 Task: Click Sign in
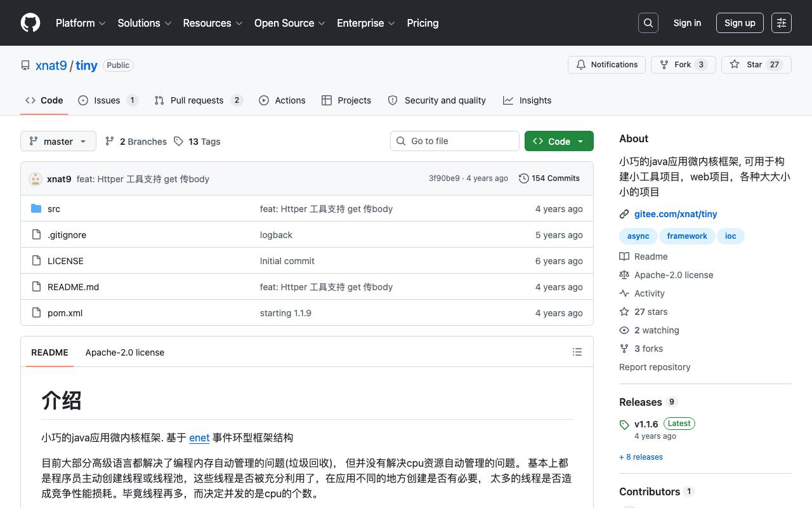click(x=687, y=23)
